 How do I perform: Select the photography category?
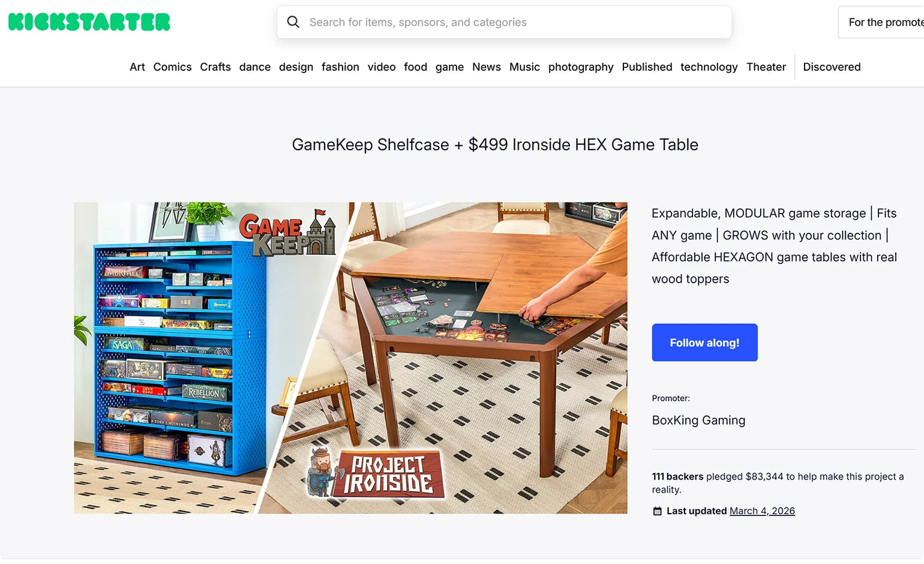(581, 67)
